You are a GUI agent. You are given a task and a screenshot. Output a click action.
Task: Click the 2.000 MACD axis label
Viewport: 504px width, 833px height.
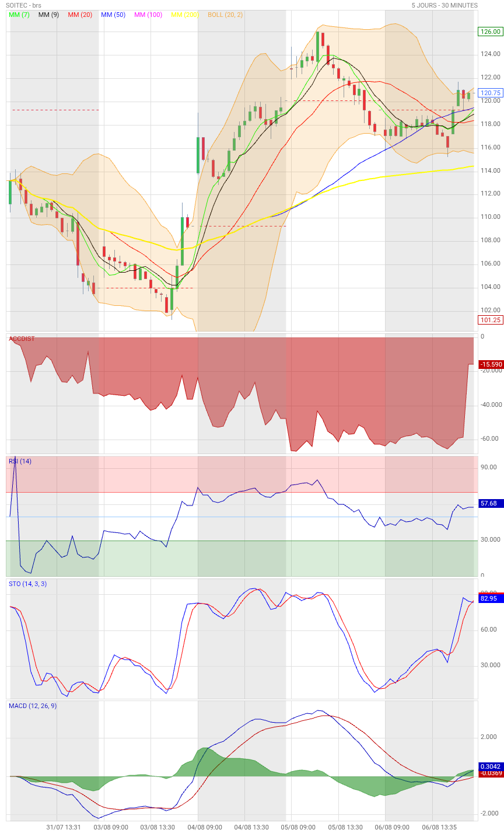pos(489,737)
